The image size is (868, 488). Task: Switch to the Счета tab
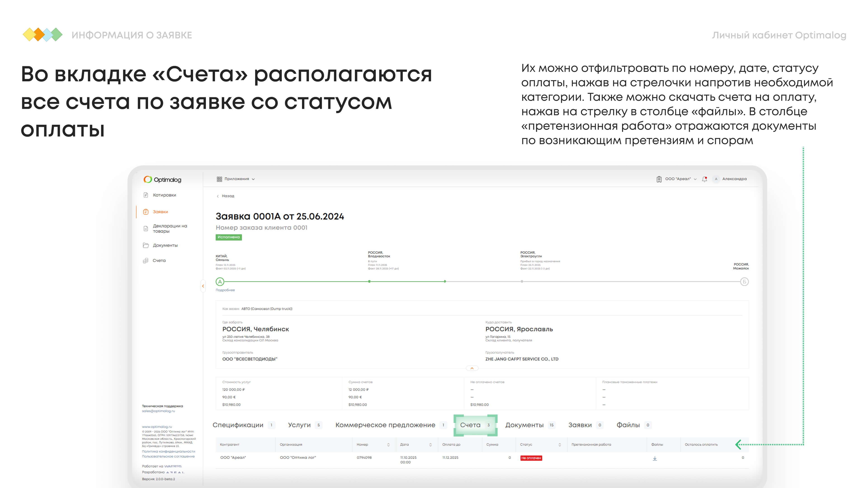pos(470,425)
